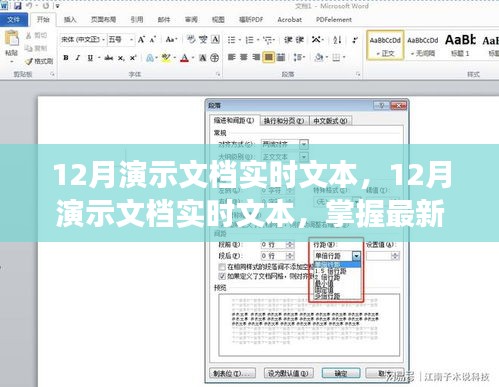This screenshot has width=499, height=387.
Task: Center text with the ribbon icon
Action: [244, 57]
